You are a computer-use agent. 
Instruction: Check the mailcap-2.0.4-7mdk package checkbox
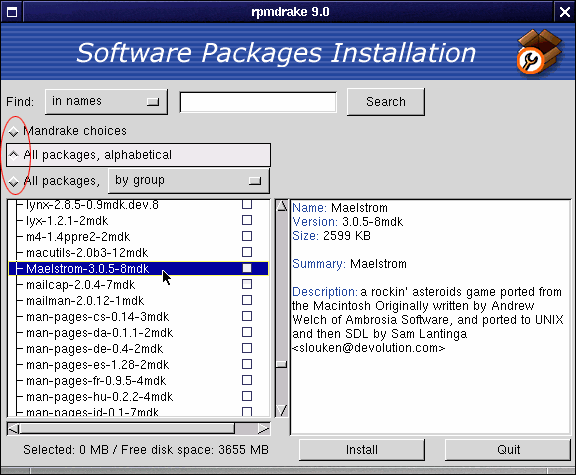pos(247,284)
